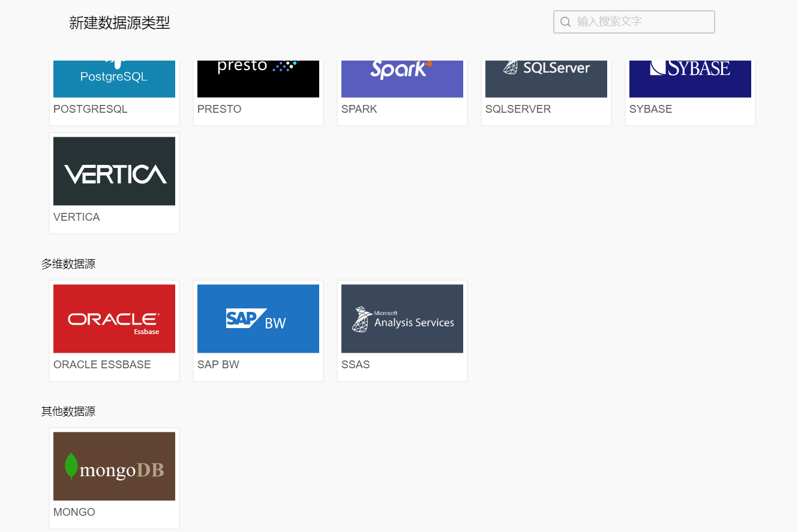This screenshot has height=532, width=798.
Task: Click the search magnifier icon
Action: point(565,22)
